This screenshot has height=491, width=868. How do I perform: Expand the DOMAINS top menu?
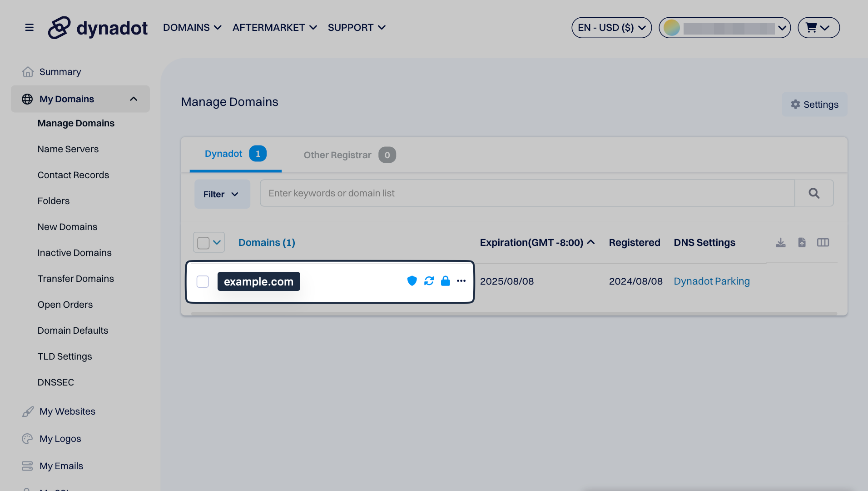tap(192, 28)
